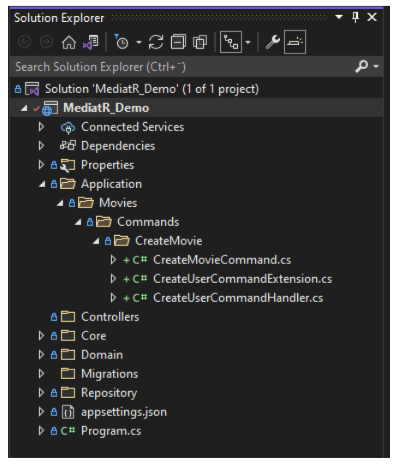The image size is (400, 466).
Task: Click the search magnifier icon
Action: 362,66
